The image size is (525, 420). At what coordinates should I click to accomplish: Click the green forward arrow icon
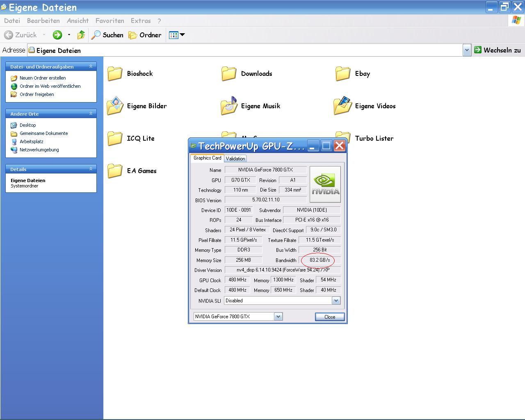57,35
